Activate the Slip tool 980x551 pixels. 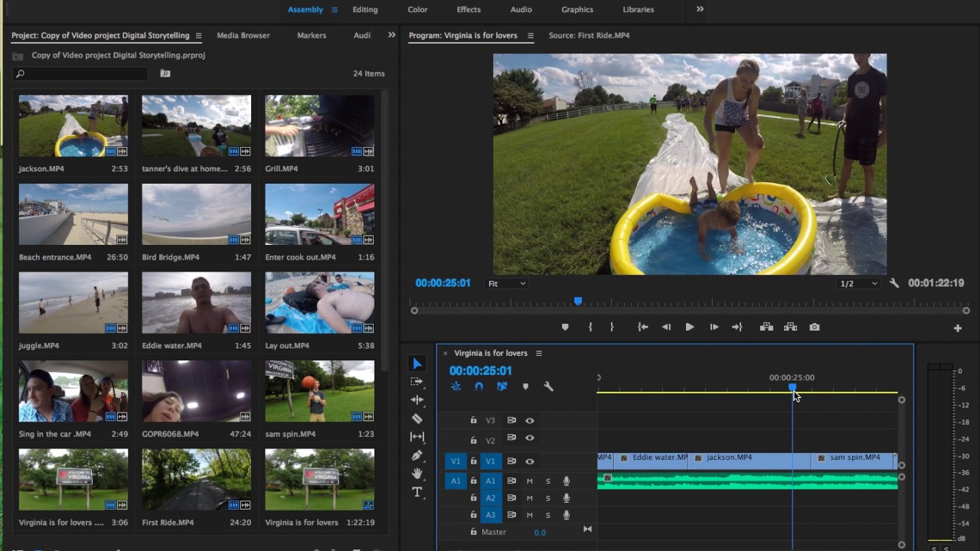click(416, 437)
